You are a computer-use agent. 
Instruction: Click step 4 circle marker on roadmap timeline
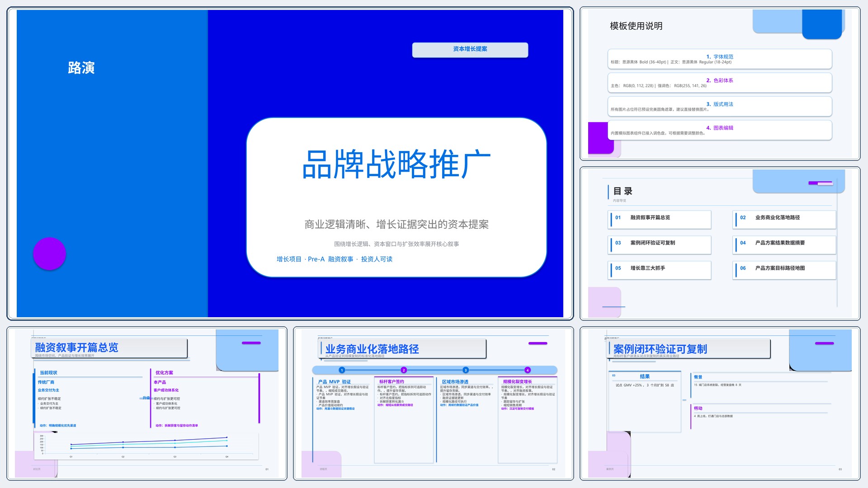coord(528,370)
